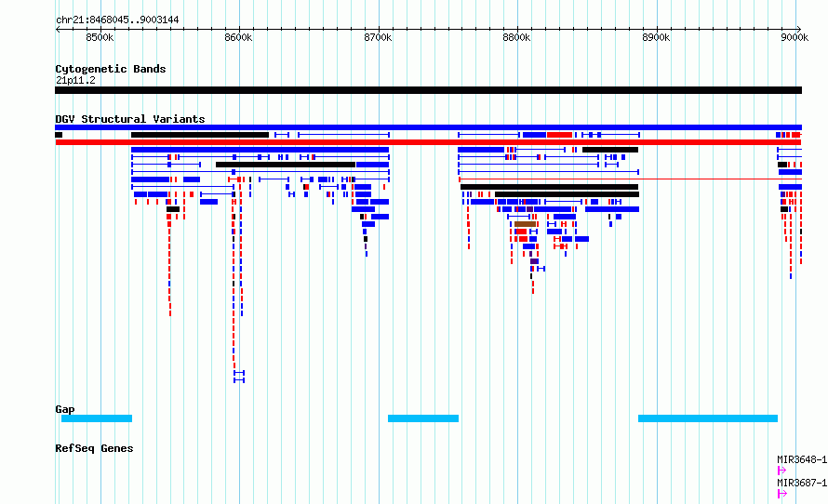Click the 21p11.2 band label
Viewport: 828px width, 504px height.
click(x=75, y=80)
